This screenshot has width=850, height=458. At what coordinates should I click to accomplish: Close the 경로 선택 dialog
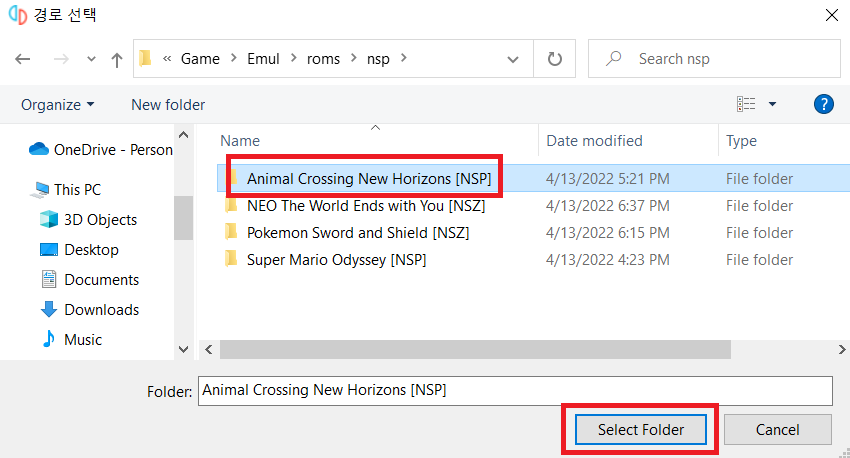tap(832, 15)
